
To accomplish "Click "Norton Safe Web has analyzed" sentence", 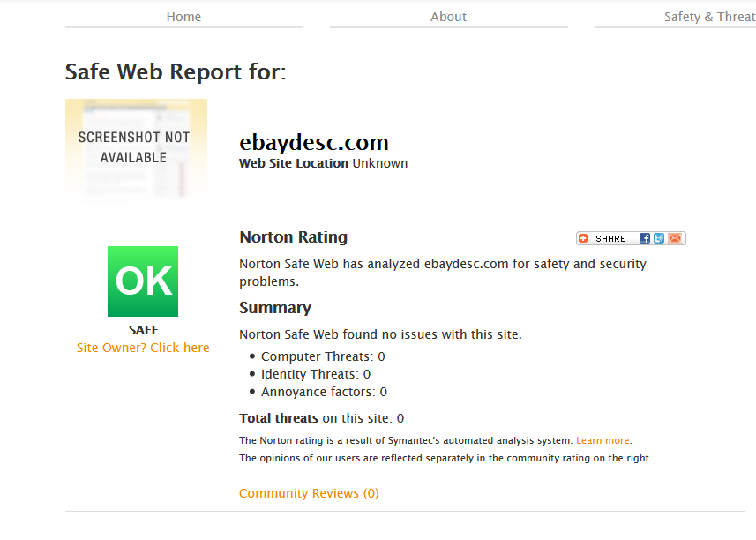I will [x=443, y=273].
